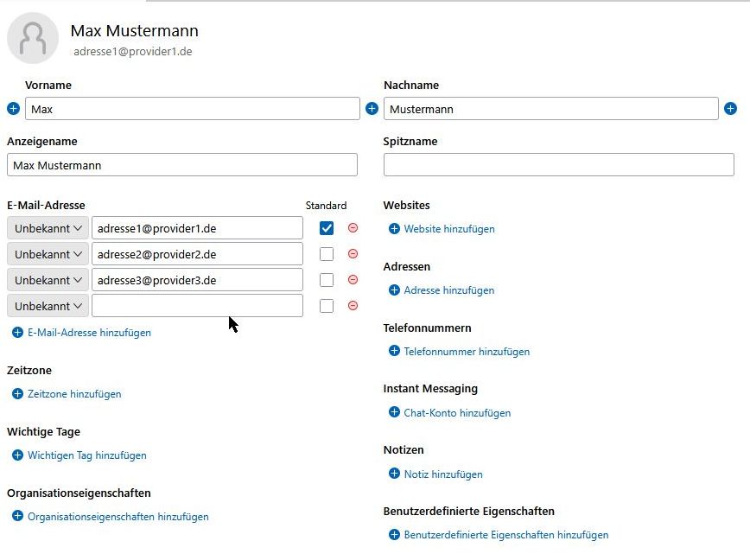Uncheck Standard for adresse1@provider1.de

[327, 228]
